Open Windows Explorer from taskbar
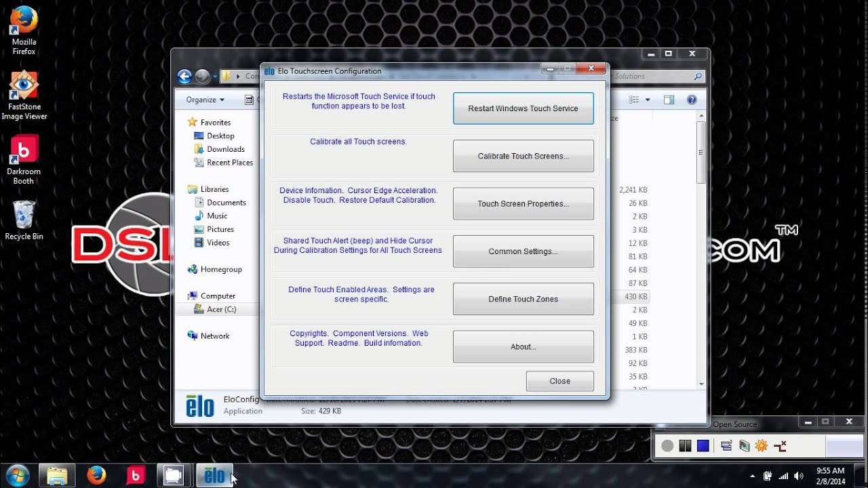868x488 pixels. pyautogui.click(x=57, y=476)
